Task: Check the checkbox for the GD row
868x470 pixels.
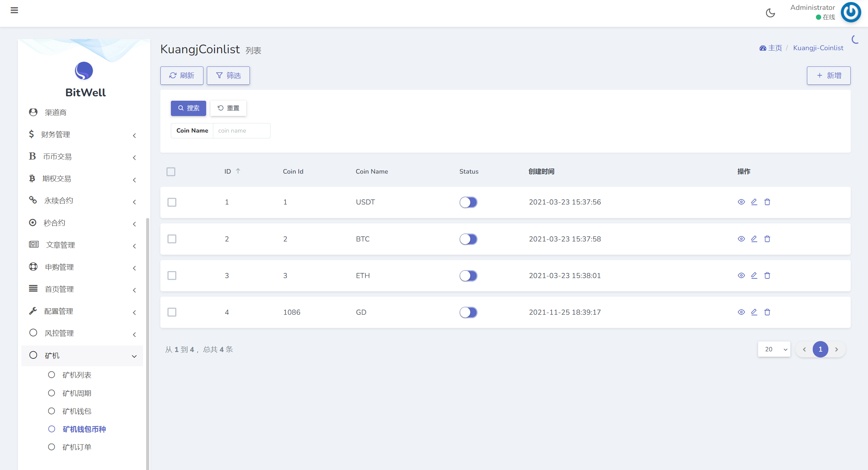Action: tap(172, 312)
